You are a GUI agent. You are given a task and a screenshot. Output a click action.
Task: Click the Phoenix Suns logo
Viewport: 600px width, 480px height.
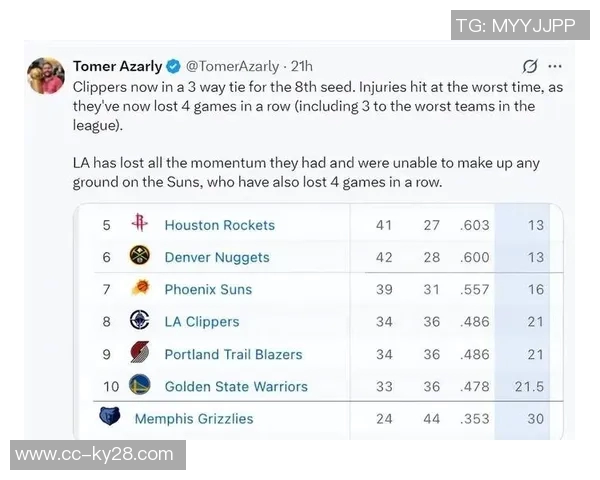[x=139, y=289]
